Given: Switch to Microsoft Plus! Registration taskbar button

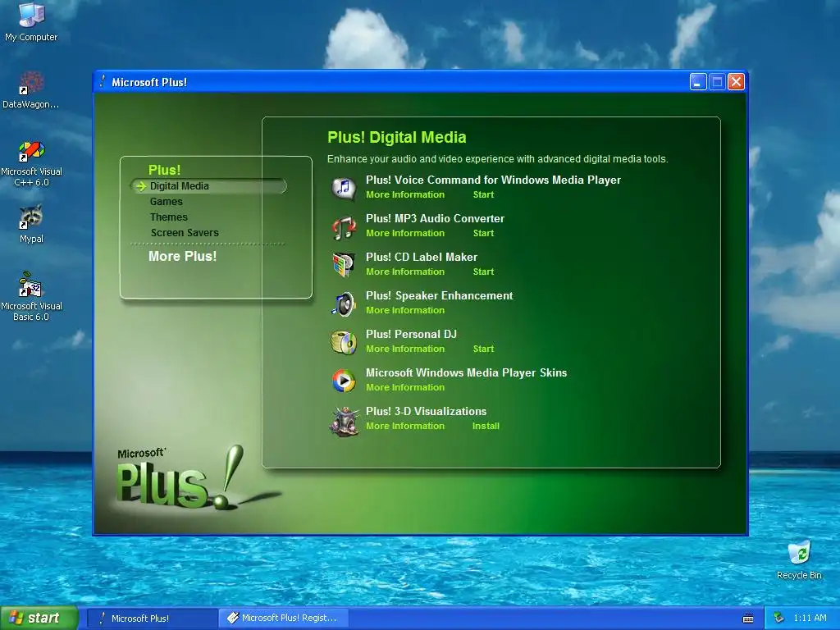Looking at the screenshot, I should pos(284,619).
